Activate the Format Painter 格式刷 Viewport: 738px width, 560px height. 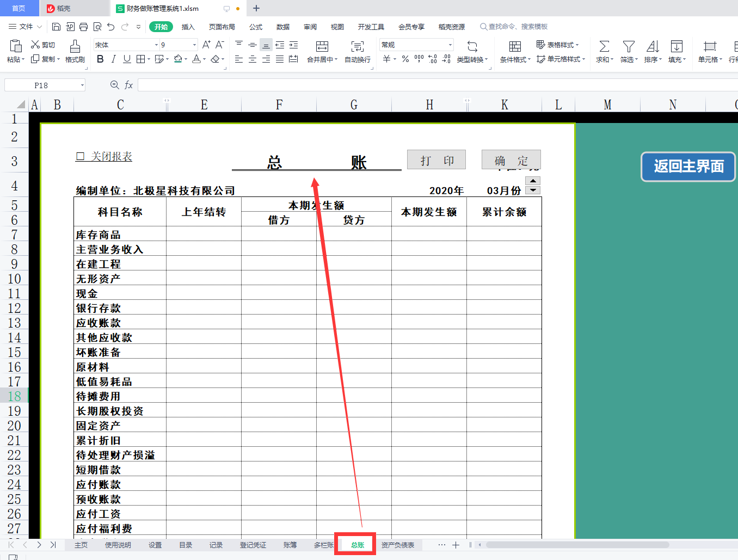click(75, 52)
